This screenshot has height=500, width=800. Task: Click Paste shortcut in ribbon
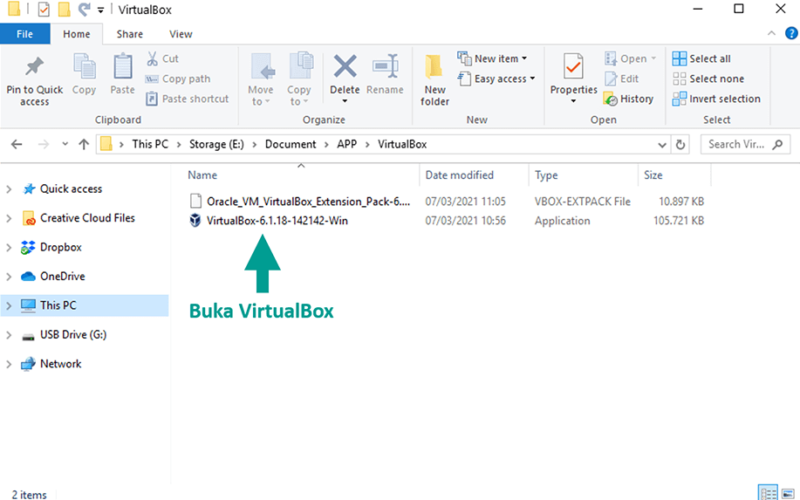187,99
